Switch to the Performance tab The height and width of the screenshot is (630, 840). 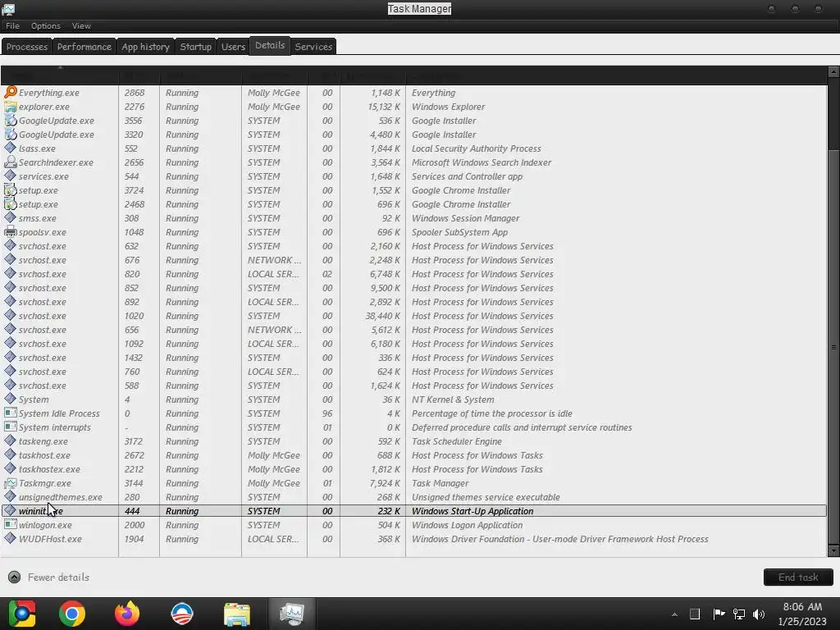tap(84, 47)
